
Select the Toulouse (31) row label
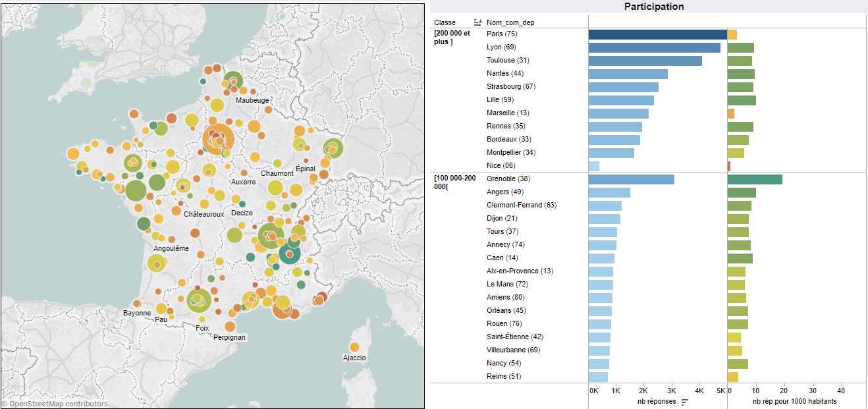[508, 60]
